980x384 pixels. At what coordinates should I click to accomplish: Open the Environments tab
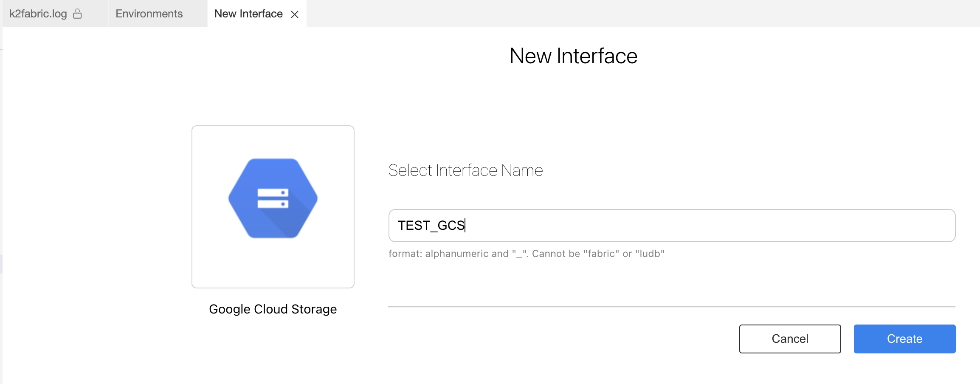149,14
